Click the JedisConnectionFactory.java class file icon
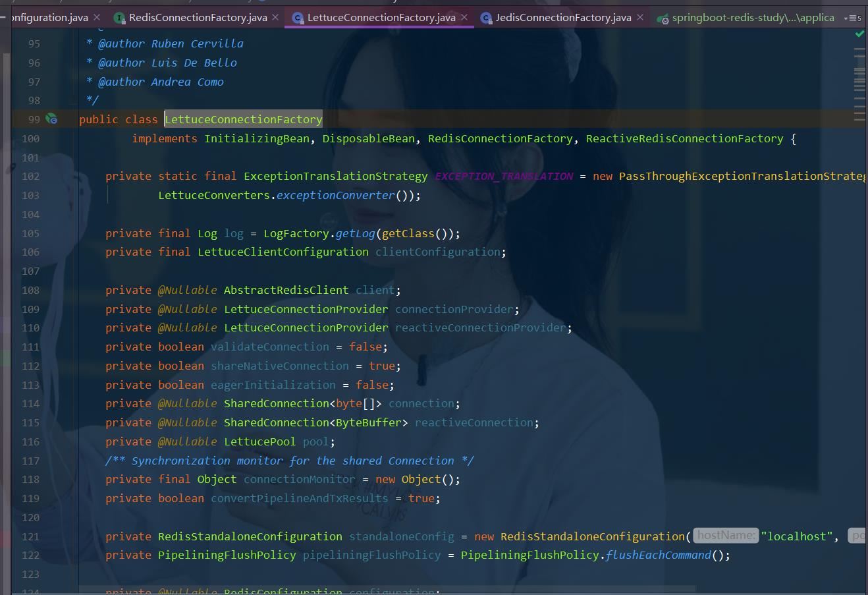 (486, 18)
